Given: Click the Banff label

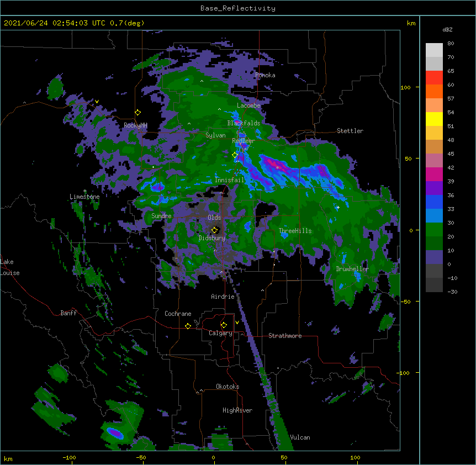Looking at the screenshot, I should [68, 313].
